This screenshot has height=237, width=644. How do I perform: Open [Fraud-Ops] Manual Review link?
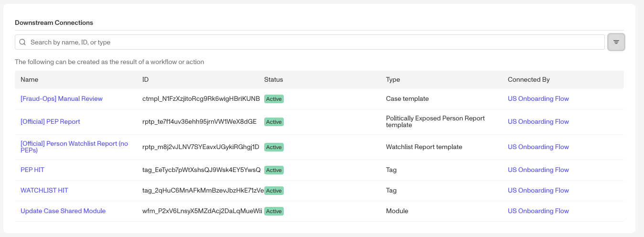coord(62,99)
